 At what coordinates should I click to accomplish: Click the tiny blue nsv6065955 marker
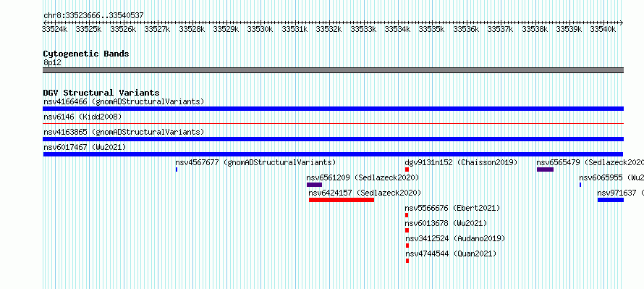[x=580, y=185]
